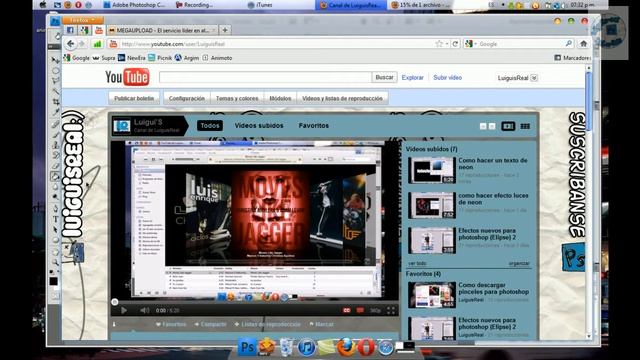Click the video progress bar handle
640x360 pixels.
click(x=115, y=302)
